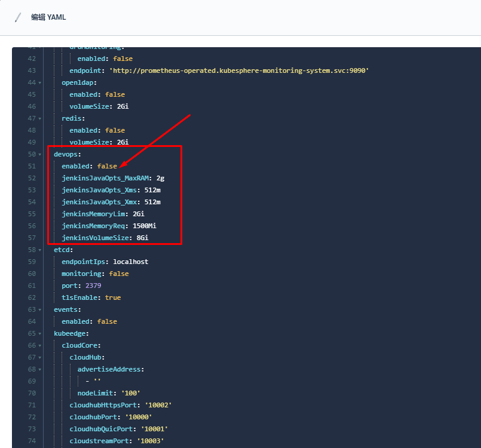Click the tlsEnable true value
Screen dimensions: 481x448
coord(113,297)
